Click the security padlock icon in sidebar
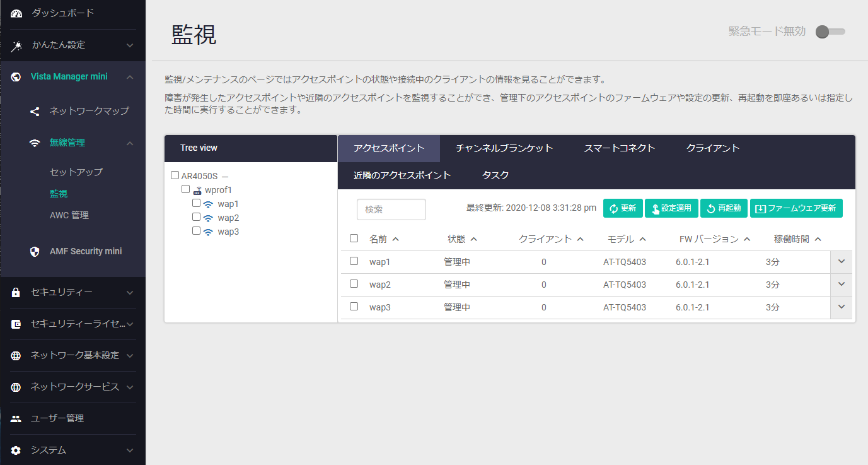The width and height of the screenshot is (868, 465). [x=16, y=293]
